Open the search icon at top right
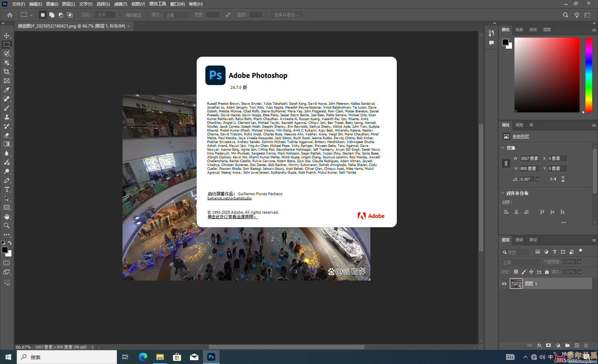Image resolution: width=598 pixels, height=364 pixels. coord(566,15)
